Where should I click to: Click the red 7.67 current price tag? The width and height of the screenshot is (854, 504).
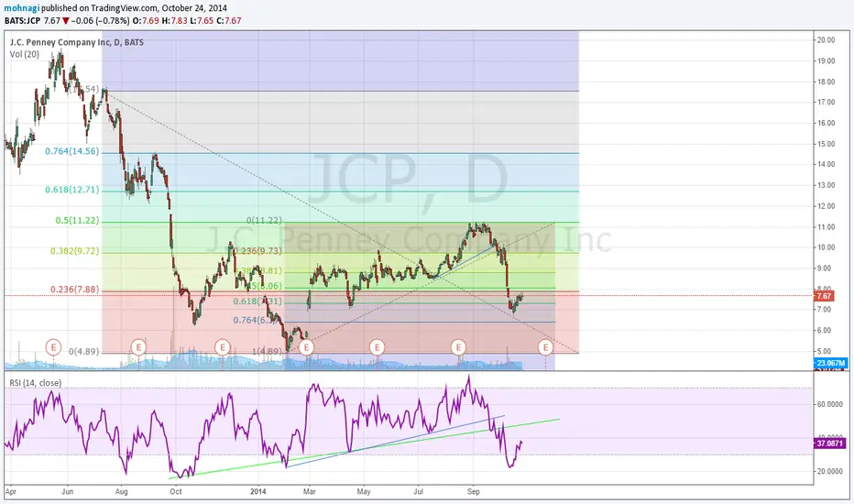click(x=824, y=296)
